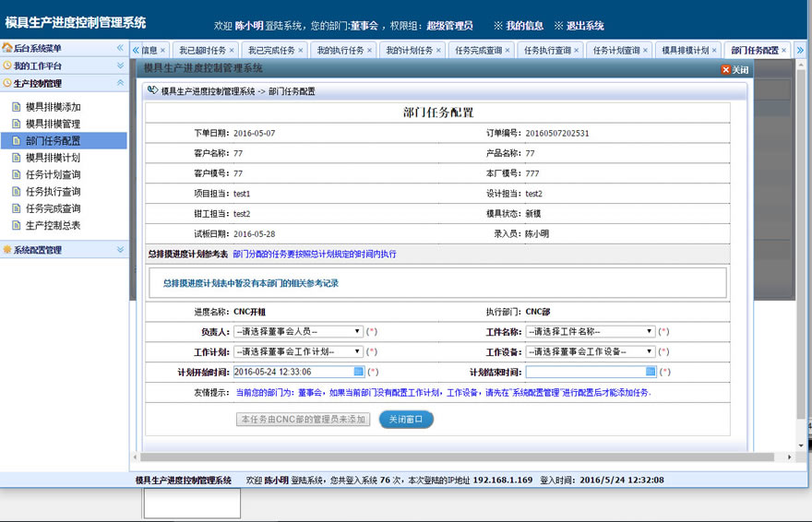Switch to 任务完成查询 tab
Screen dimensions: 812x522
[479, 50]
